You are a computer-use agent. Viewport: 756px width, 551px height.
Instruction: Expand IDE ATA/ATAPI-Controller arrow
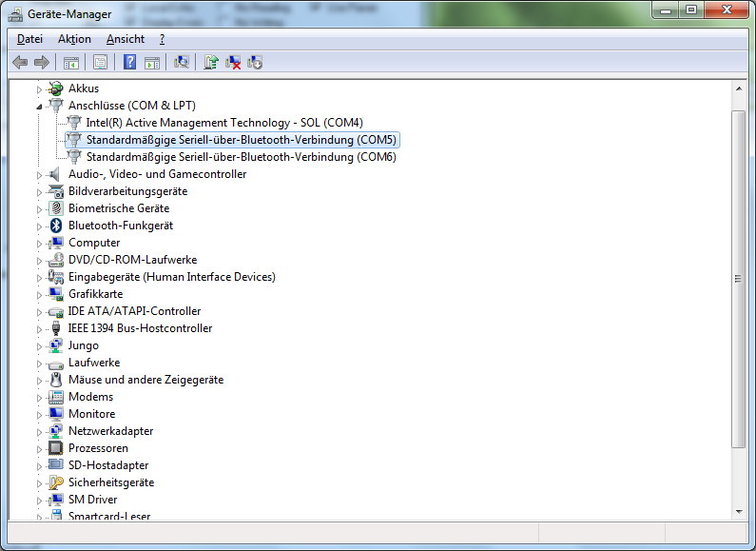pos(39,312)
